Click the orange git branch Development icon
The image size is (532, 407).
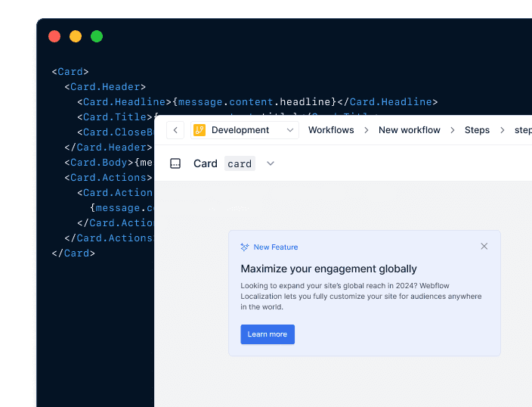199,130
